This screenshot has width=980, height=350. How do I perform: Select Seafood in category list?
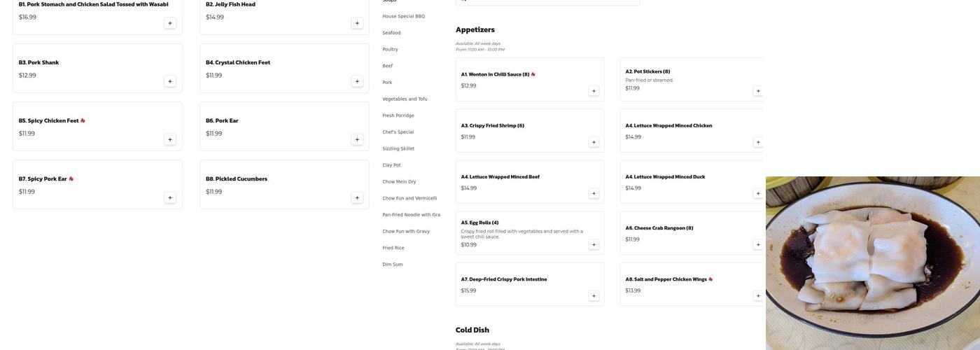pos(391,33)
